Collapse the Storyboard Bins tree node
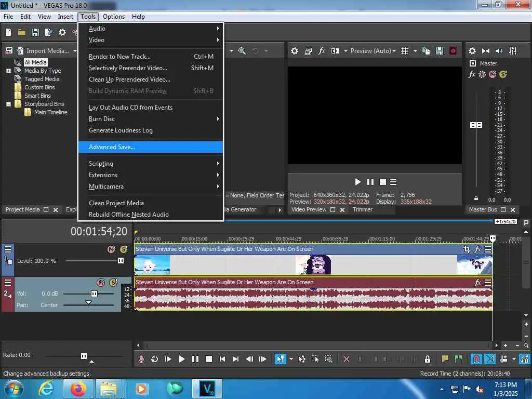Viewport: 532px width, 399px height. pyautogui.click(x=8, y=104)
